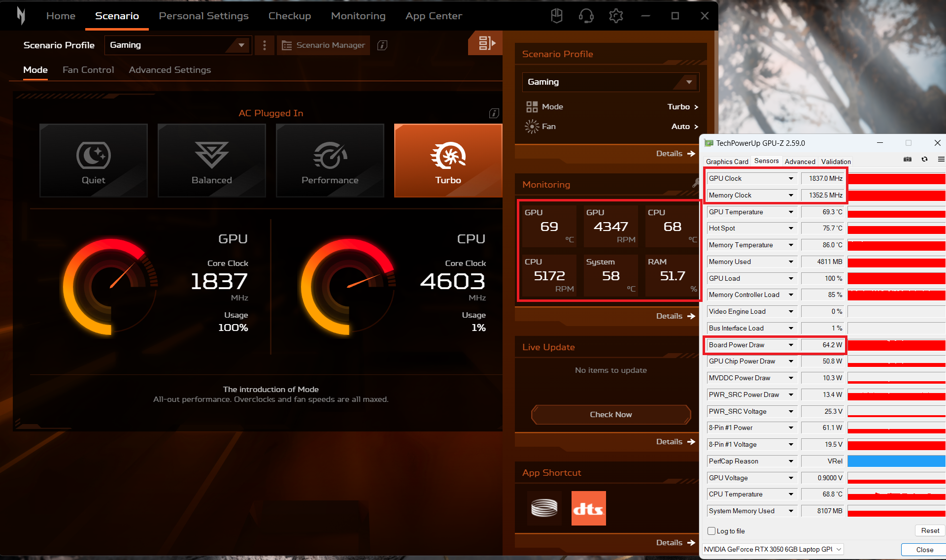Viewport: 946px width, 560px height.
Task: Click the info icon beside AC Plugged In
Action: (x=494, y=113)
